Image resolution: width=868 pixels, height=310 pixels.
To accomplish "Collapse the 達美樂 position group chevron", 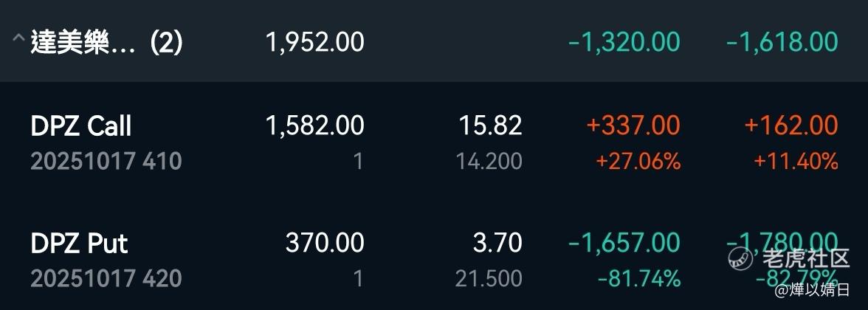I will coord(18,38).
